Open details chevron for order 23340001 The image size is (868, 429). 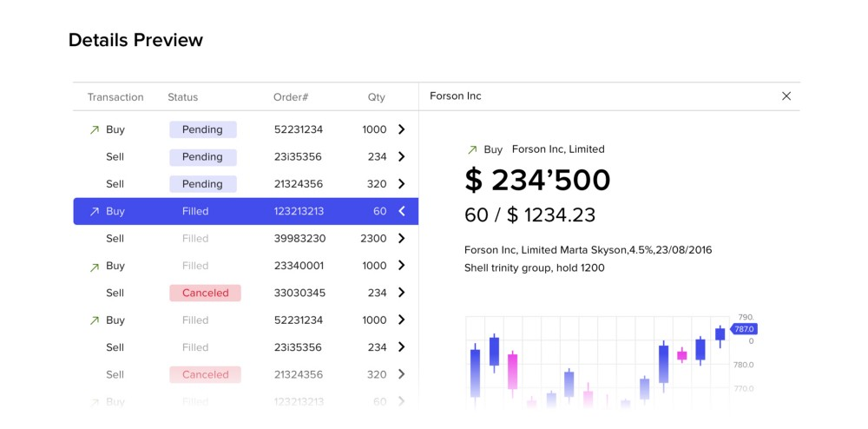pyautogui.click(x=401, y=265)
